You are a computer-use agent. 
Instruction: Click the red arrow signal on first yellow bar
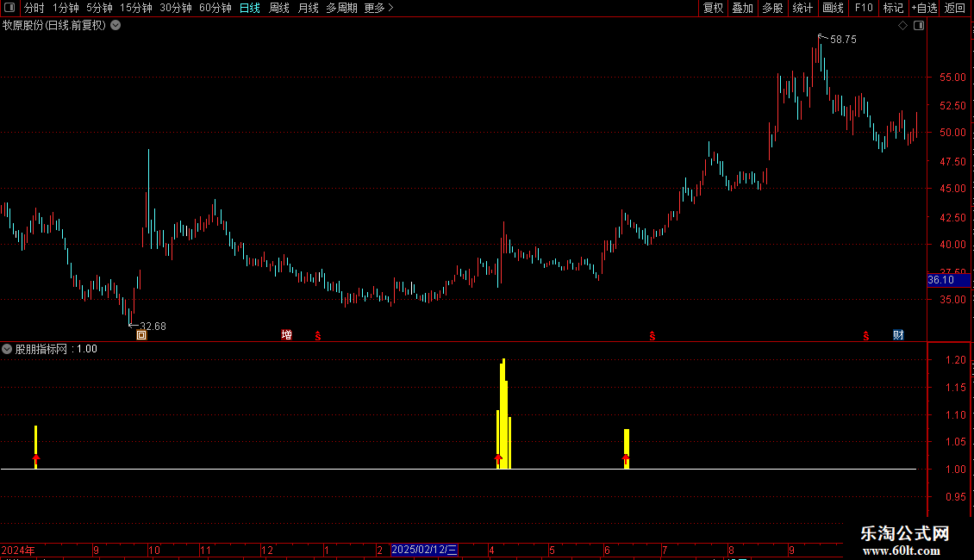coord(36,459)
